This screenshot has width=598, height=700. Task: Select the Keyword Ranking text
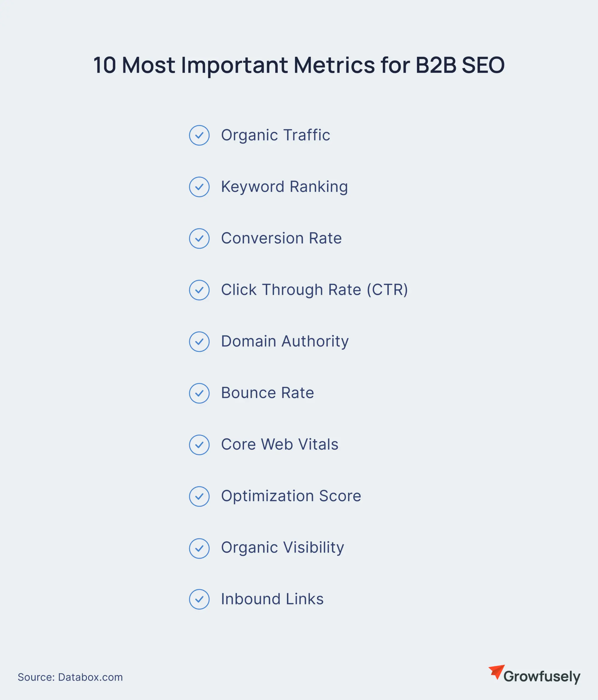point(284,187)
